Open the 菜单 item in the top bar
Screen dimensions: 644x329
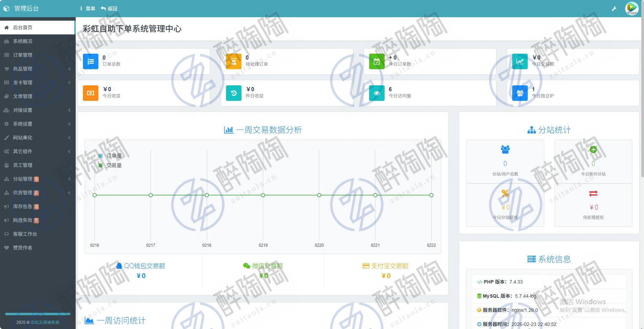tap(90, 8)
